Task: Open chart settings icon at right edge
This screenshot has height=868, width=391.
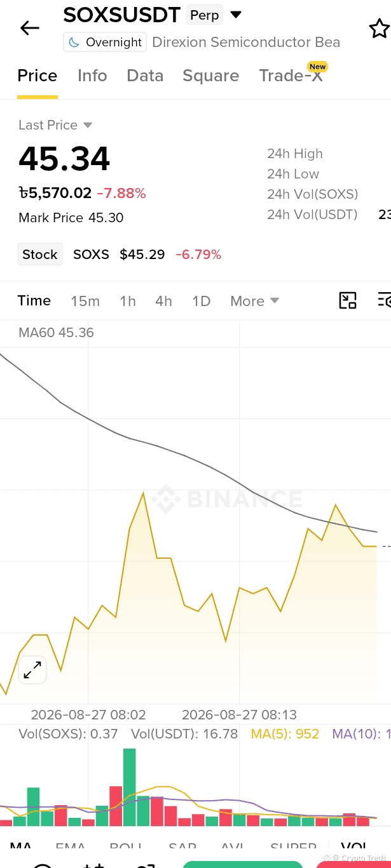Action: pos(385,300)
